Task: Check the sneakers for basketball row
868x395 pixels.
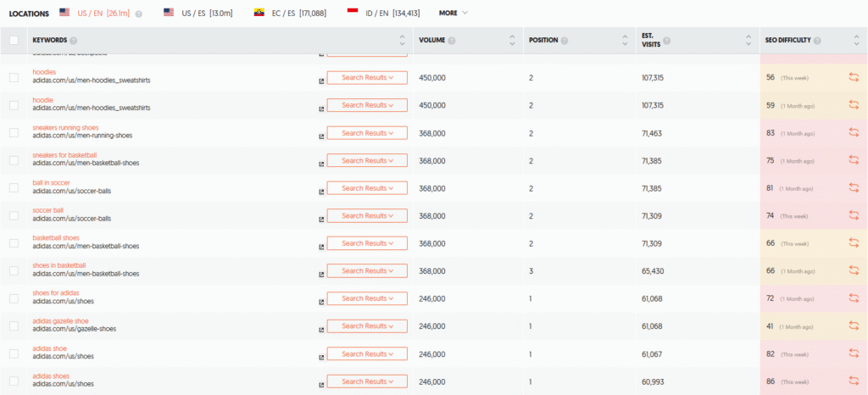Action: 14,160
